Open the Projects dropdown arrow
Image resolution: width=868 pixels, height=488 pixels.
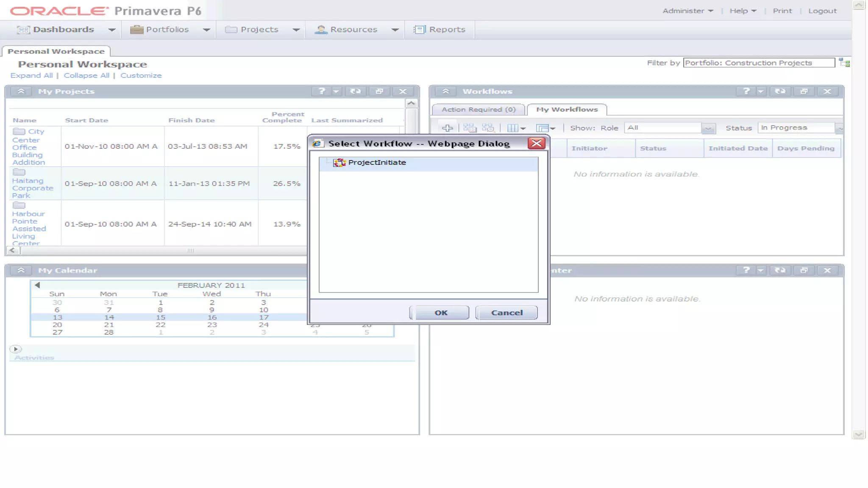click(296, 30)
